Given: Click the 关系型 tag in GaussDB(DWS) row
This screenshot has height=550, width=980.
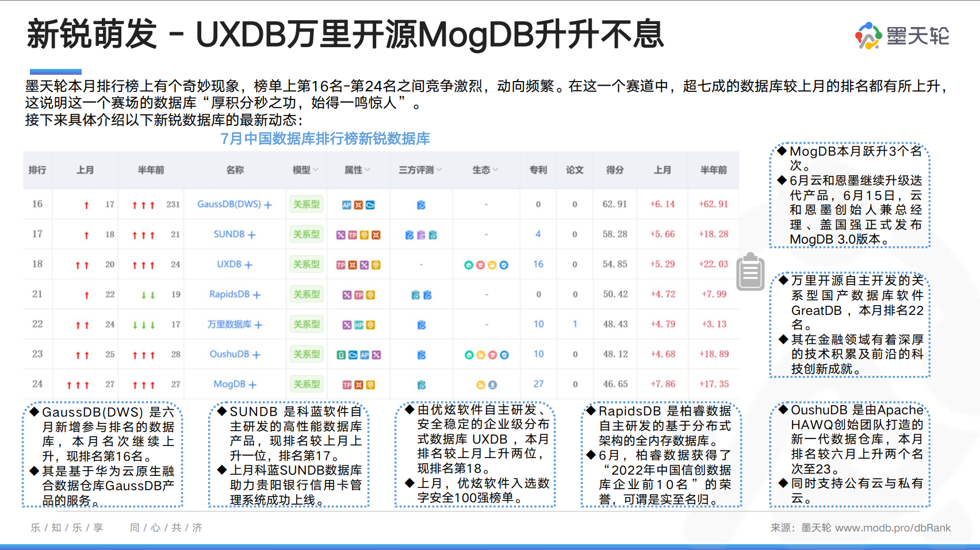Looking at the screenshot, I should pos(307,204).
